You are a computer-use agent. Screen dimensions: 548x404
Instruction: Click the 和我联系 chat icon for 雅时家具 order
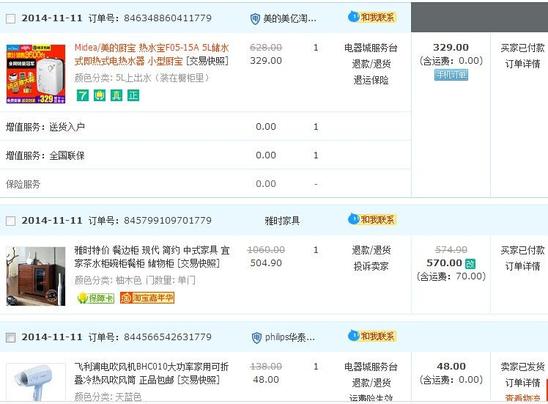tap(372, 219)
